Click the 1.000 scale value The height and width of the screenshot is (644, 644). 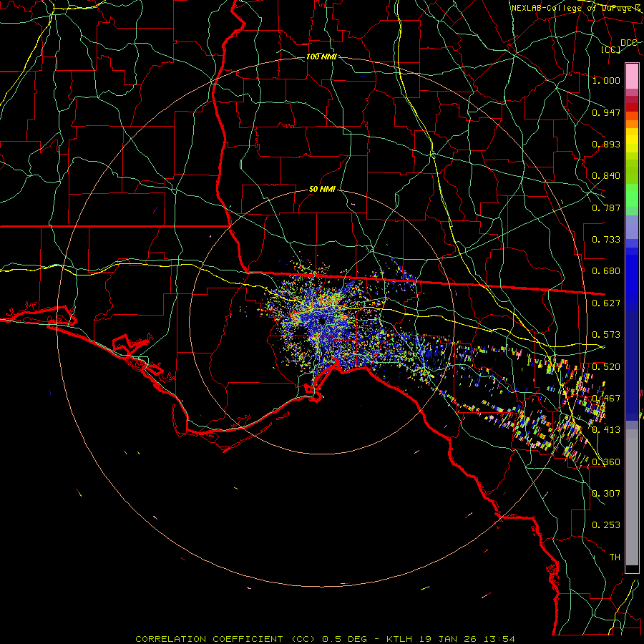pos(606,80)
